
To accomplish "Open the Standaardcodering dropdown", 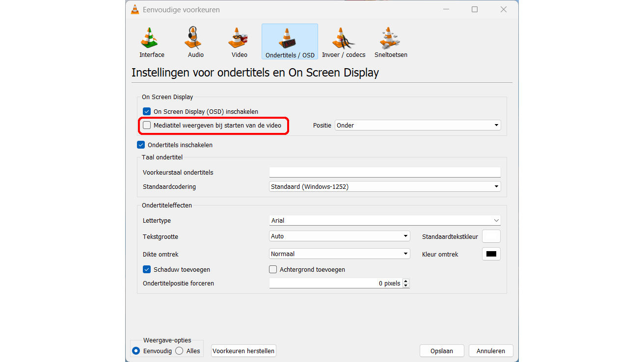I will click(x=385, y=186).
